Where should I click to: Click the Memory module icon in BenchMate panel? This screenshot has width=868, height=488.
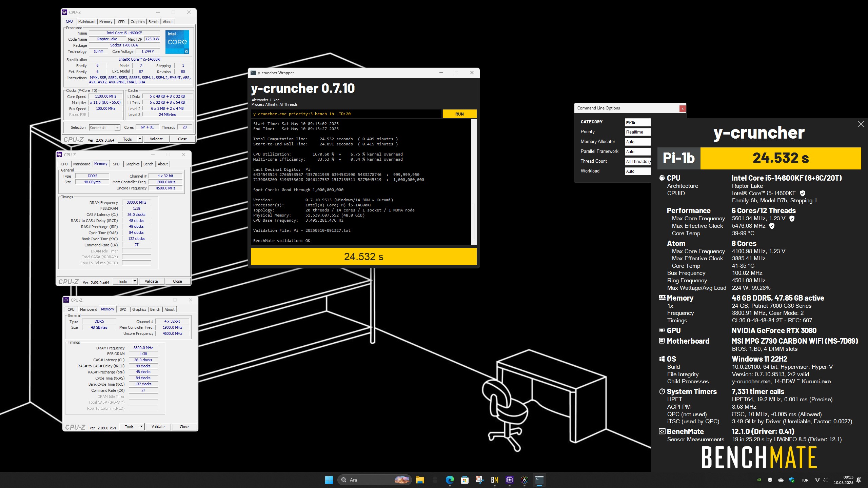[x=662, y=298]
